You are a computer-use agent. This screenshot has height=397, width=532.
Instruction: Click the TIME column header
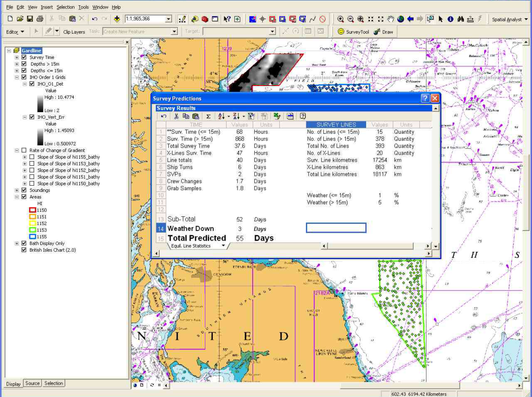point(196,125)
